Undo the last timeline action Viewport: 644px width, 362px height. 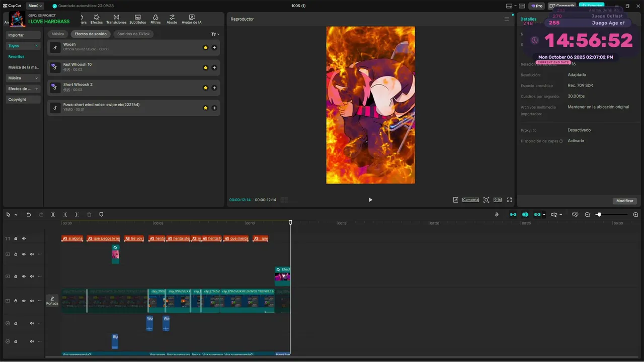[x=29, y=215]
